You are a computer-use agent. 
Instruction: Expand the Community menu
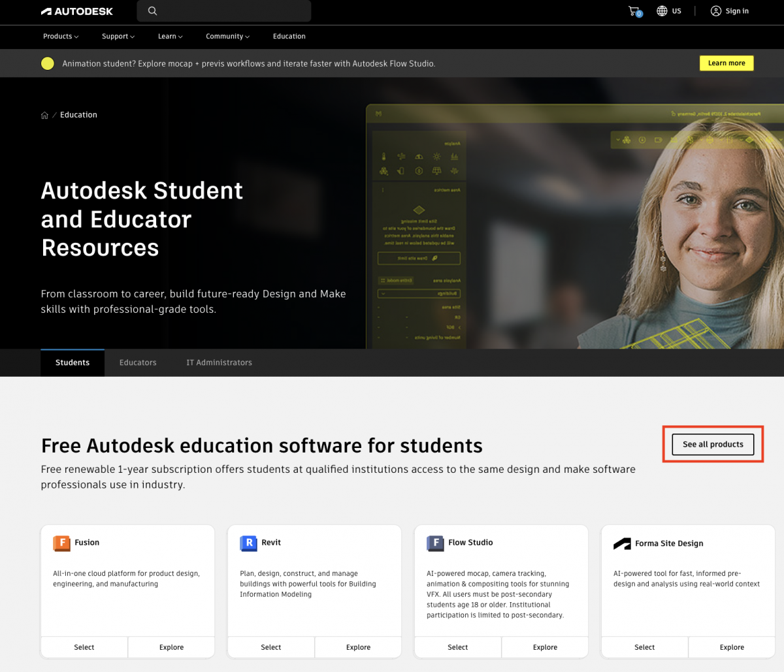[x=228, y=37]
